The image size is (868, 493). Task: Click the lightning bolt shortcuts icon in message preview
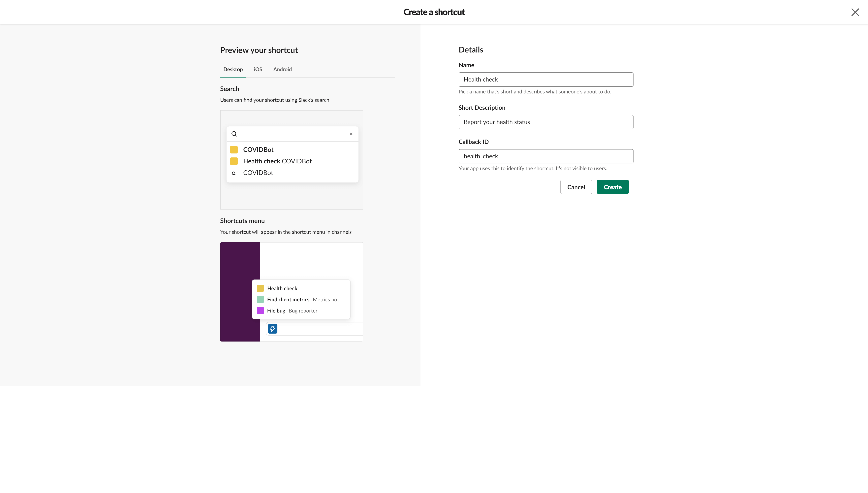click(x=272, y=328)
